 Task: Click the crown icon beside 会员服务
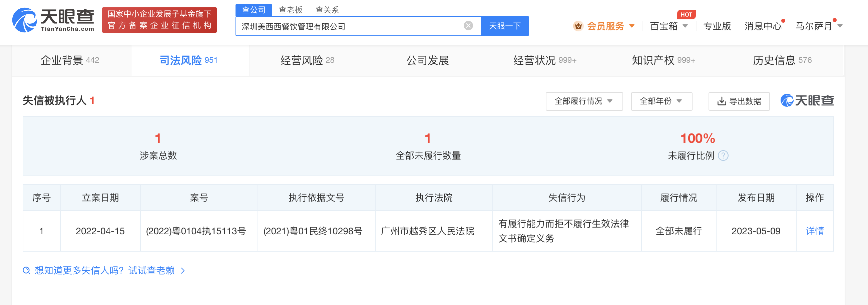(x=578, y=26)
